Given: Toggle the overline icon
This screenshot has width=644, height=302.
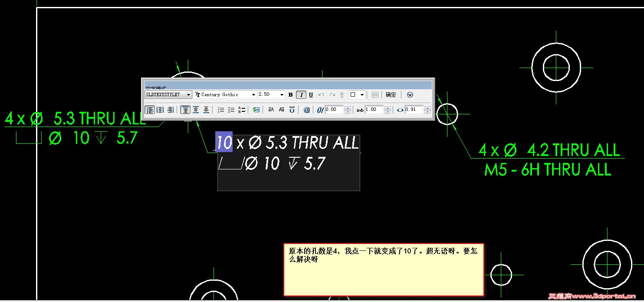Looking at the screenshot, I should coord(292,110).
